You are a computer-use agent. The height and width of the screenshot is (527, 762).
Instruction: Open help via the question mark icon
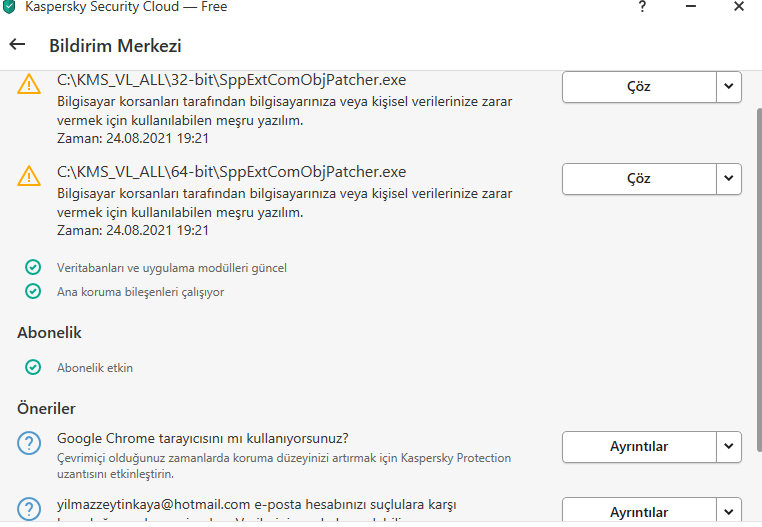coord(642,7)
